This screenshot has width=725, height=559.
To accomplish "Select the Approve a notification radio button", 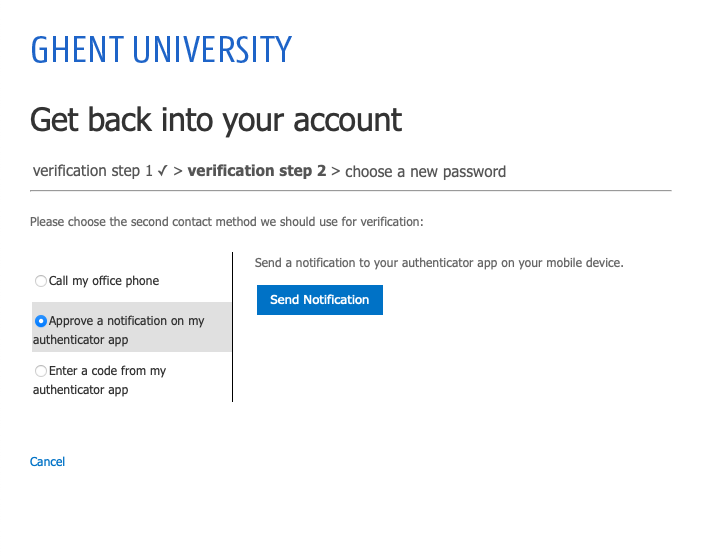I will [x=41, y=321].
